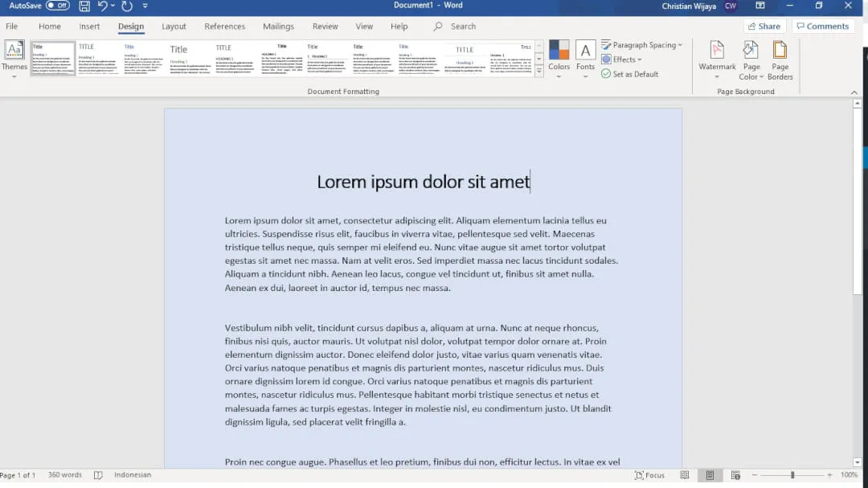Click the Ribbon Display Options icon
Screen dimensions: 868x488
point(760,6)
